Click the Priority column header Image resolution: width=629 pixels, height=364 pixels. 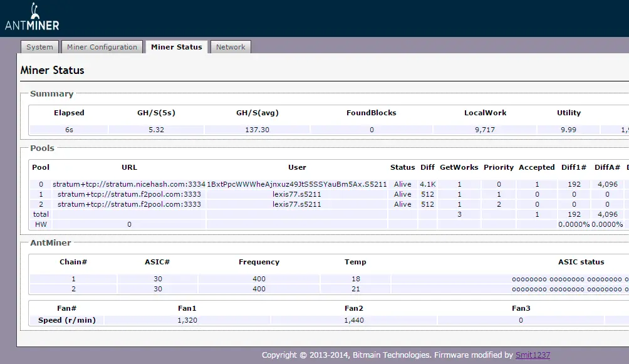(x=499, y=167)
